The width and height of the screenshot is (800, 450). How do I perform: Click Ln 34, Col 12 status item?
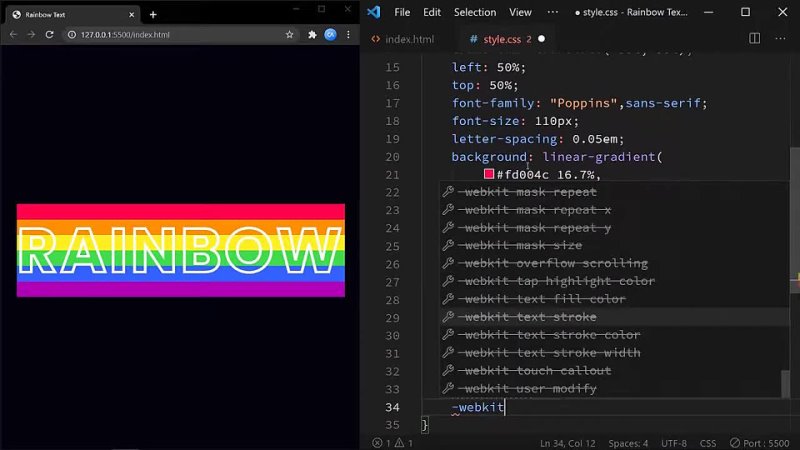coord(567,443)
